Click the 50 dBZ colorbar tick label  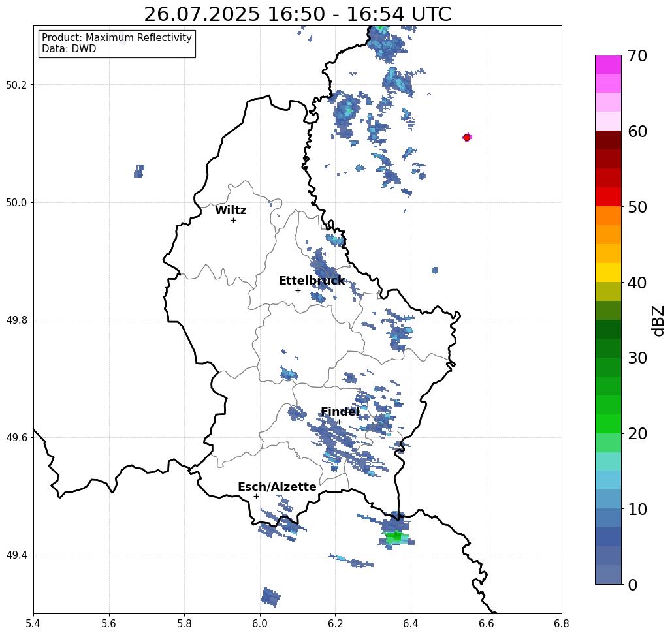pyautogui.click(x=637, y=208)
